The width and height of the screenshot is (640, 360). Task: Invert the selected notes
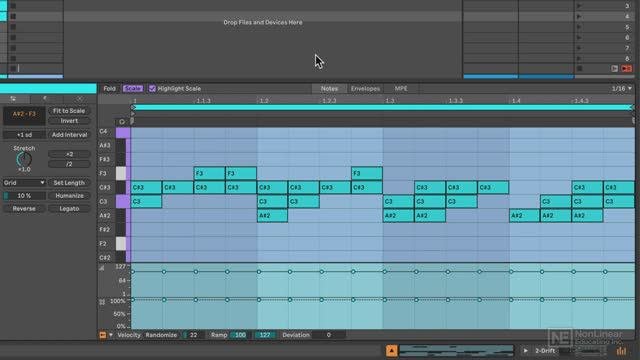coord(69,121)
